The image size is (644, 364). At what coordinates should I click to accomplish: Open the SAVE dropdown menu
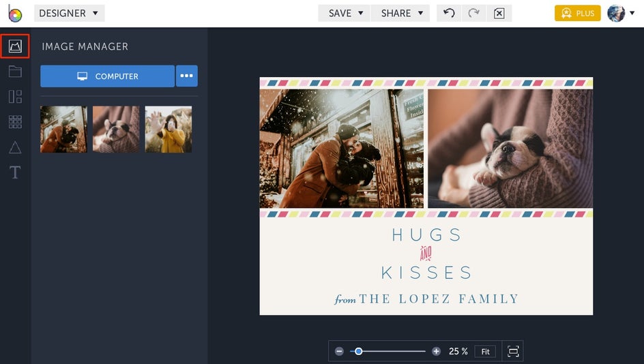345,13
